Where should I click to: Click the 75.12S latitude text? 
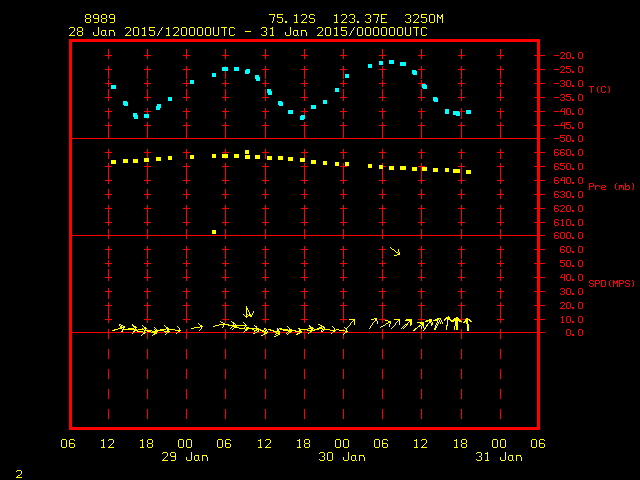coord(292,19)
